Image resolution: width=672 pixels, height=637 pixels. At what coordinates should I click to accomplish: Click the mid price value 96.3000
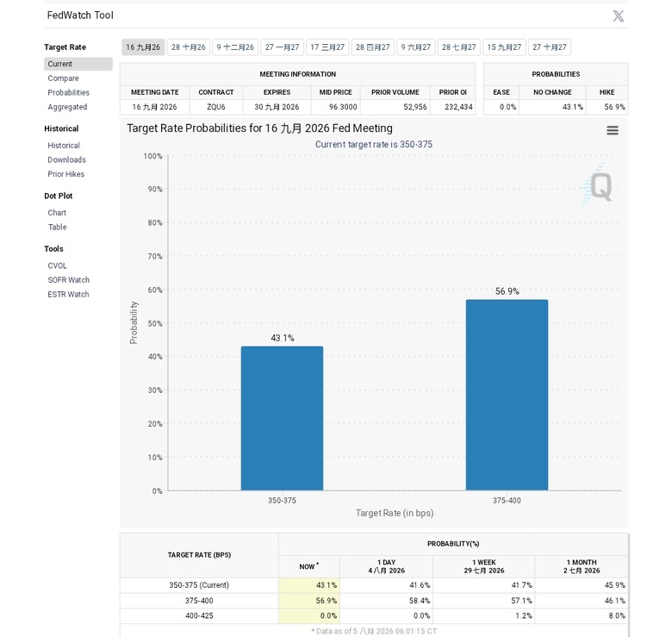pyautogui.click(x=343, y=107)
